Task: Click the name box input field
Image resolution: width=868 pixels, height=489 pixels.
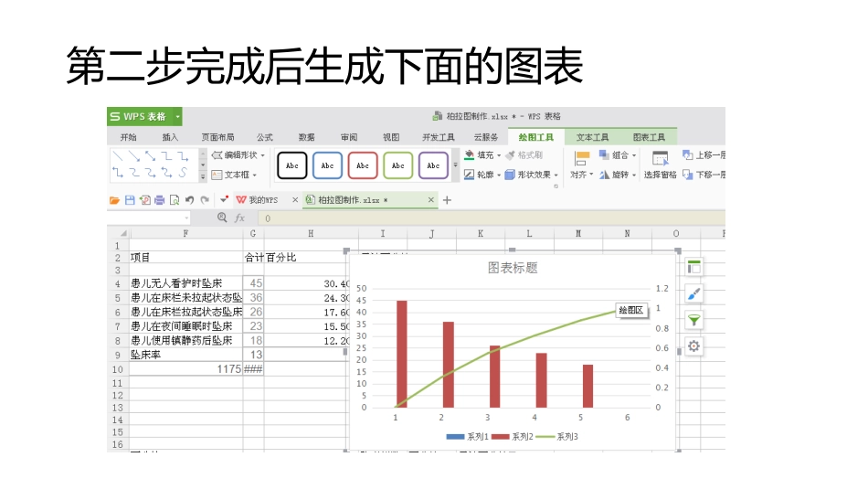Action: [x=148, y=218]
